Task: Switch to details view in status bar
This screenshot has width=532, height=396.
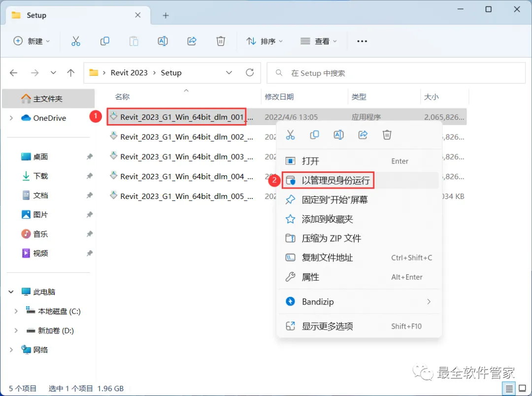Action: click(x=509, y=389)
